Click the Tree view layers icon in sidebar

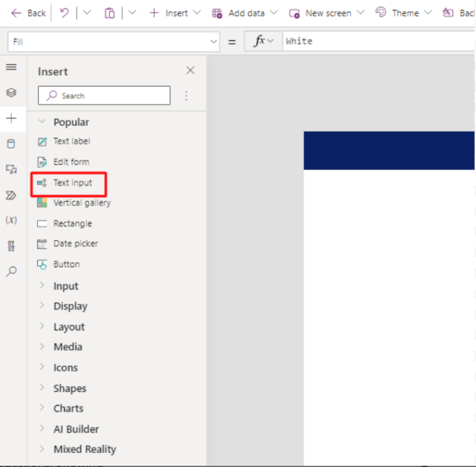(x=11, y=92)
